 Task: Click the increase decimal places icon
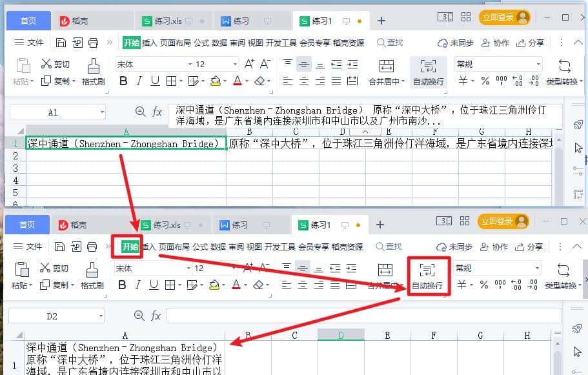point(516,82)
